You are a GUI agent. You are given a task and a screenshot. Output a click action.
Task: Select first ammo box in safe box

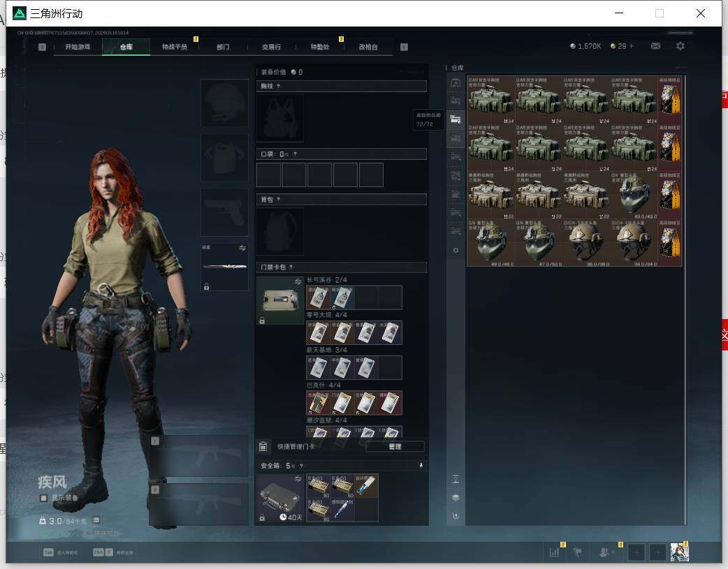(x=319, y=486)
